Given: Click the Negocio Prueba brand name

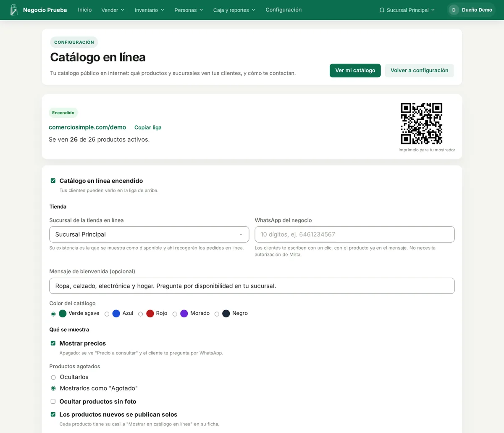Looking at the screenshot, I should pos(45,10).
